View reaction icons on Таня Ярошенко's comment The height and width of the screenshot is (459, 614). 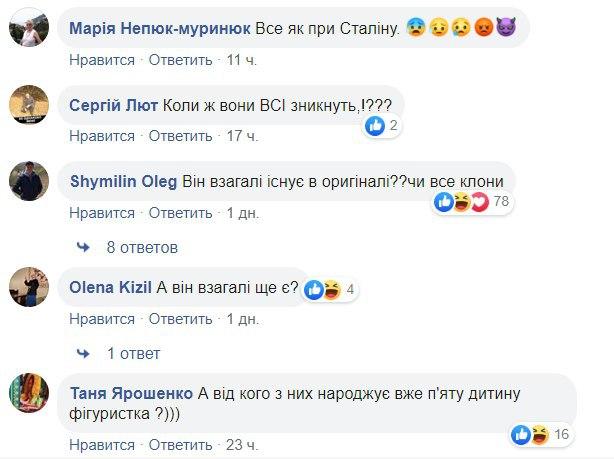(x=528, y=434)
